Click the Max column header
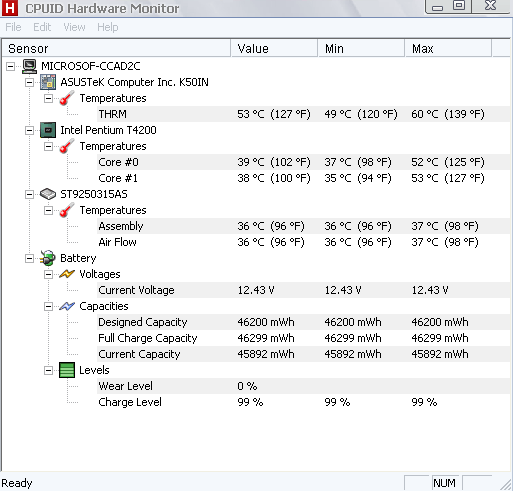Screen dimensions: 513x491 448,49
